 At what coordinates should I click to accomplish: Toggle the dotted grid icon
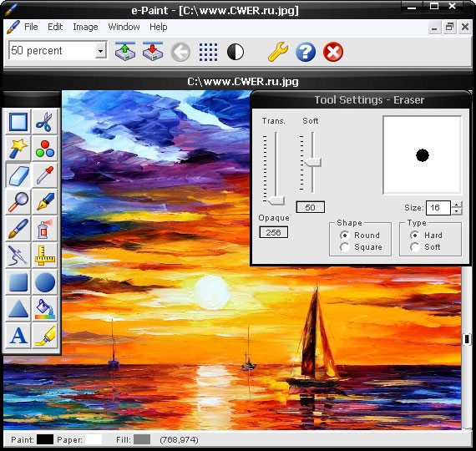tap(208, 52)
